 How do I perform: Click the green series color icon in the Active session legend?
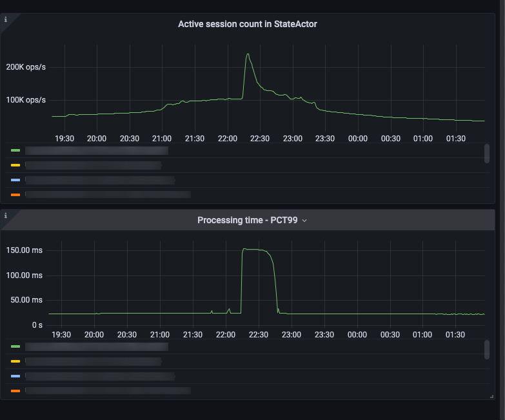click(15, 150)
